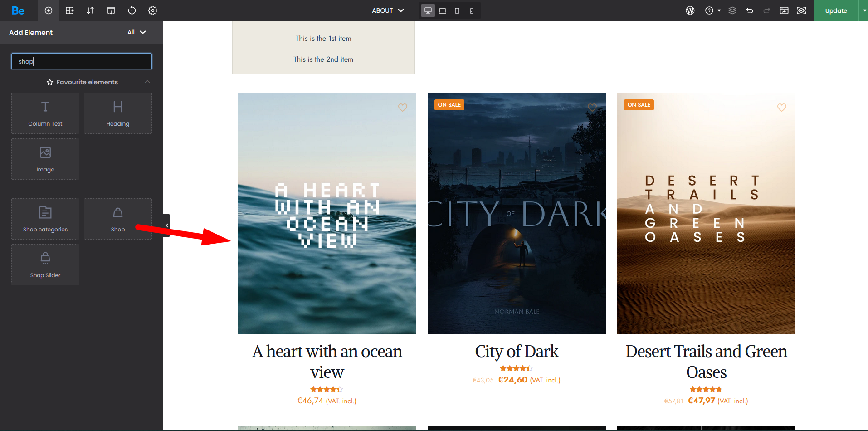
Task: Open the Desert Trails cover image
Action: [x=706, y=213]
